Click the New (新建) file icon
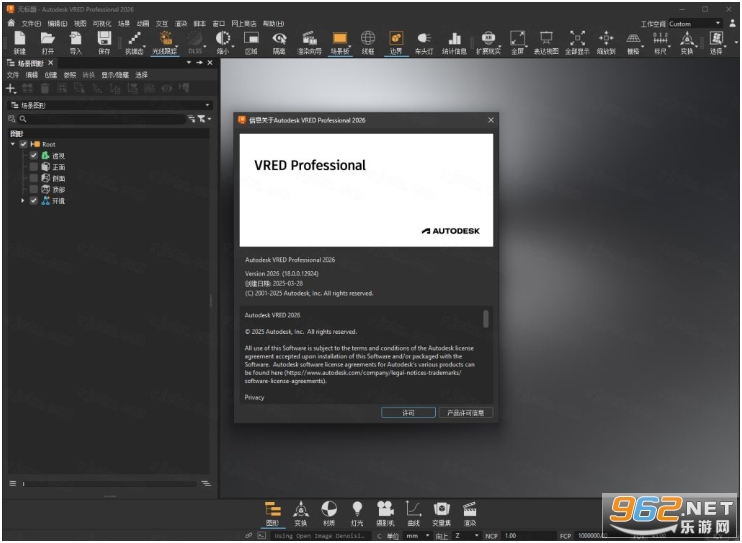 [x=19, y=39]
